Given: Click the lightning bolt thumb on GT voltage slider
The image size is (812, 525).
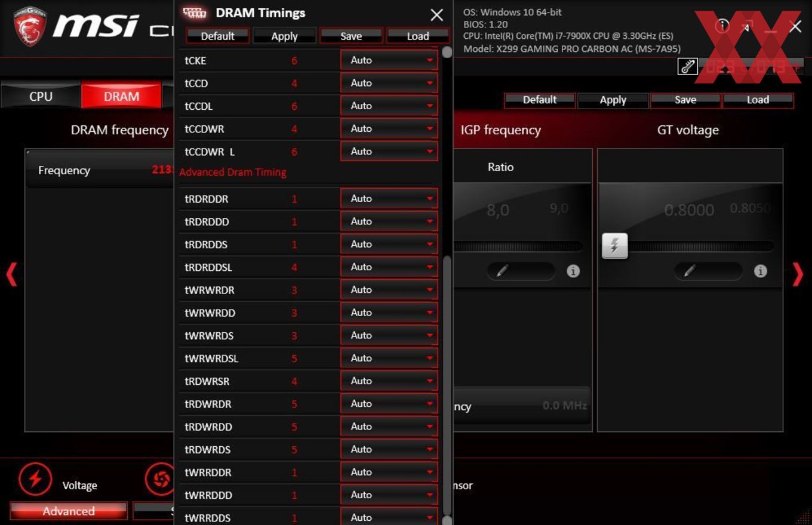Looking at the screenshot, I should [x=614, y=246].
